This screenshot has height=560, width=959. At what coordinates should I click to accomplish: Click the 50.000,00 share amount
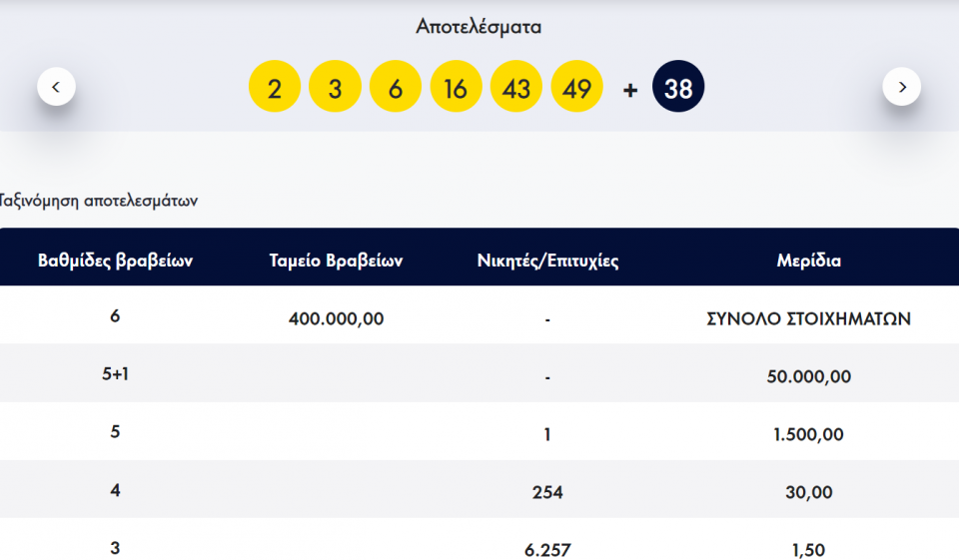pyautogui.click(x=808, y=377)
